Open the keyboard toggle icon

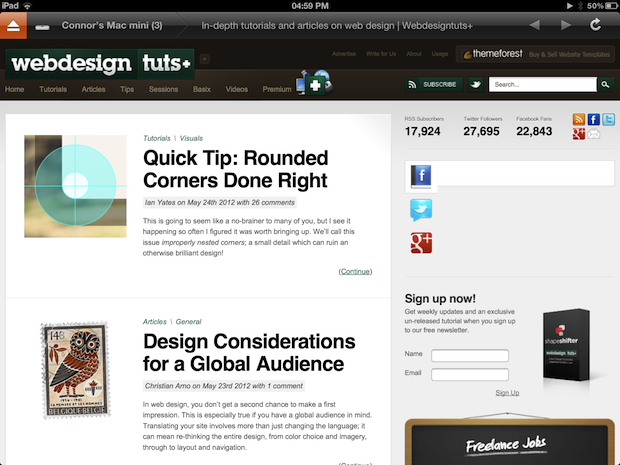(42, 27)
